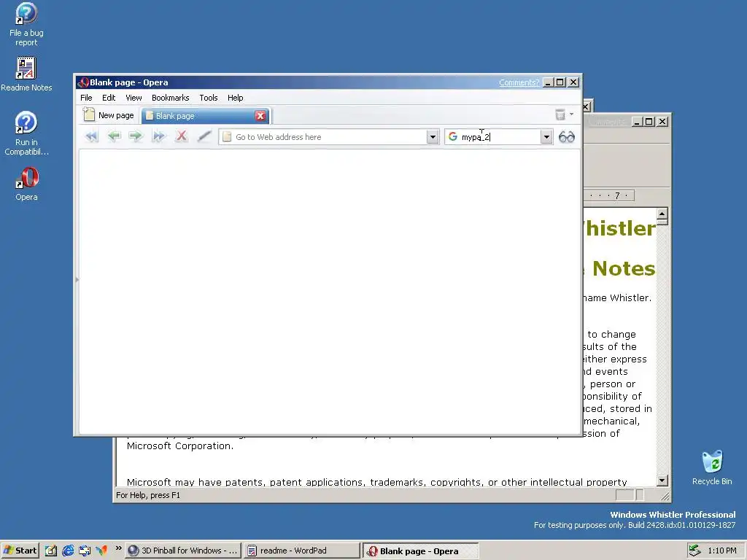This screenshot has height=560, width=747.
Task: Open the Help menu in Opera
Action: click(236, 98)
